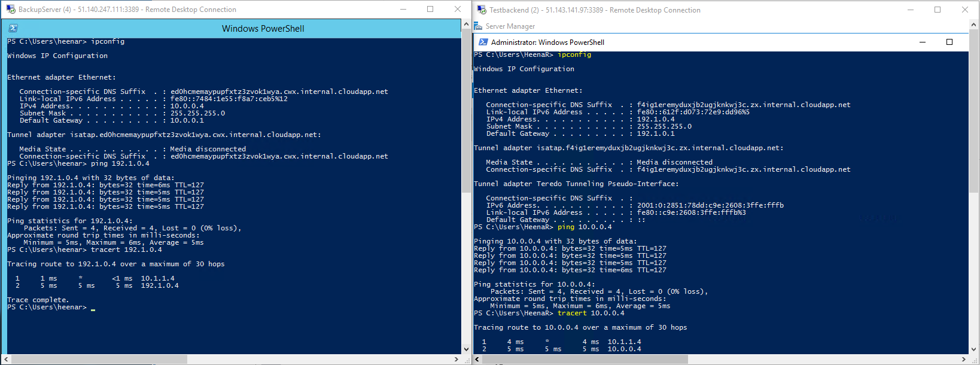Maximize the Administrator: Windows PowerShell window

949,42
